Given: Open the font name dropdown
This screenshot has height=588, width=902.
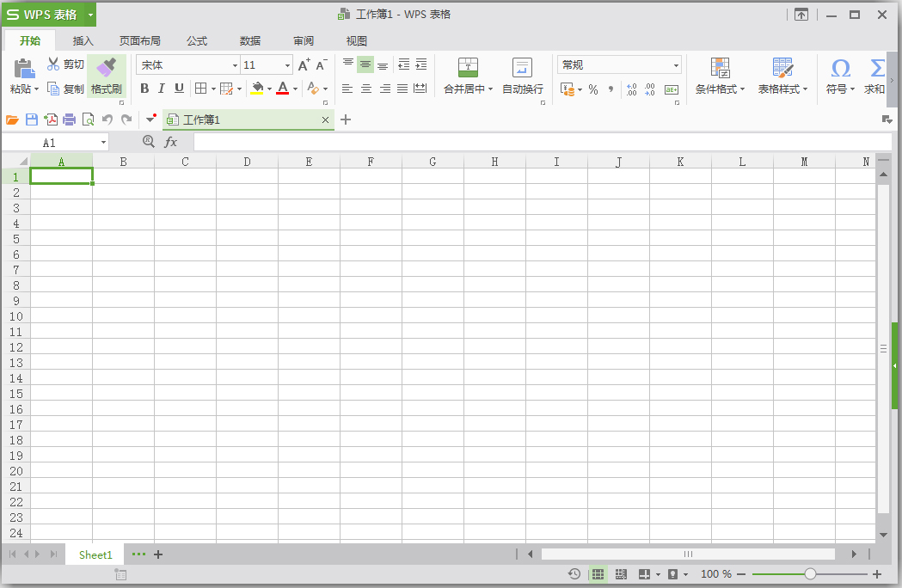Looking at the screenshot, I should (236, 64).
